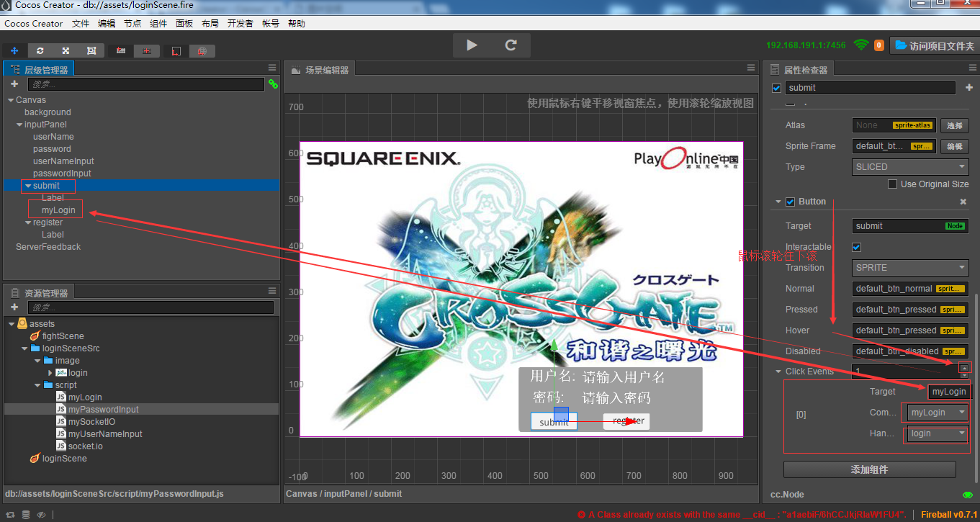This screenshot has height=522, width=980.
Task: Remove the Button component with the X
Action: coord(963,202)
